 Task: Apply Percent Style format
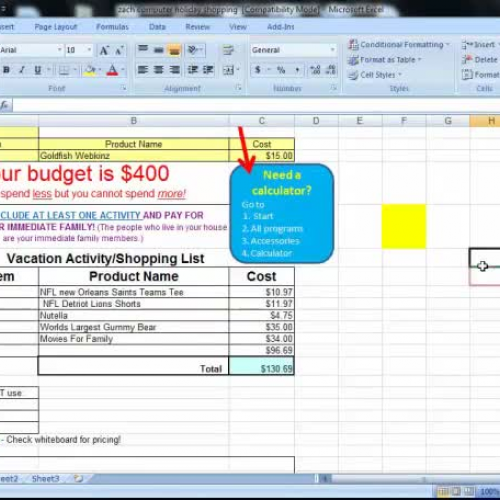pyautogui.click(x=281, y=70)
